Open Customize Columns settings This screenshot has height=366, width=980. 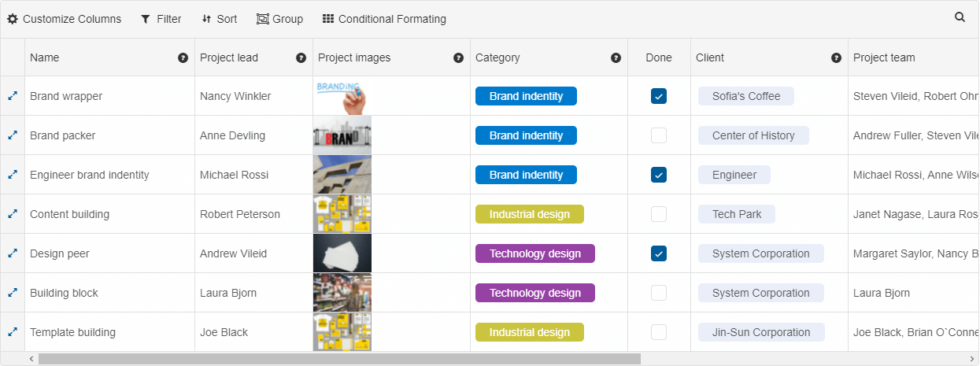(x=65, y=19)
